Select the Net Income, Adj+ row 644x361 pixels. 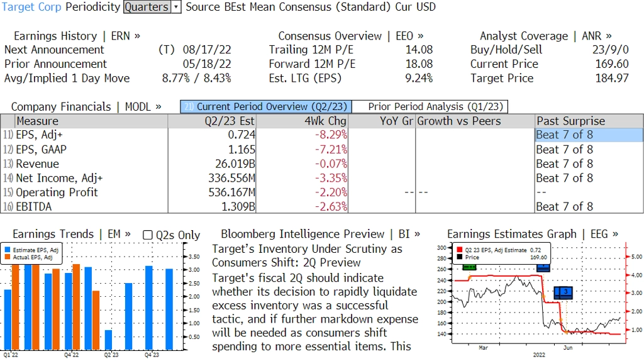point(321,178)
